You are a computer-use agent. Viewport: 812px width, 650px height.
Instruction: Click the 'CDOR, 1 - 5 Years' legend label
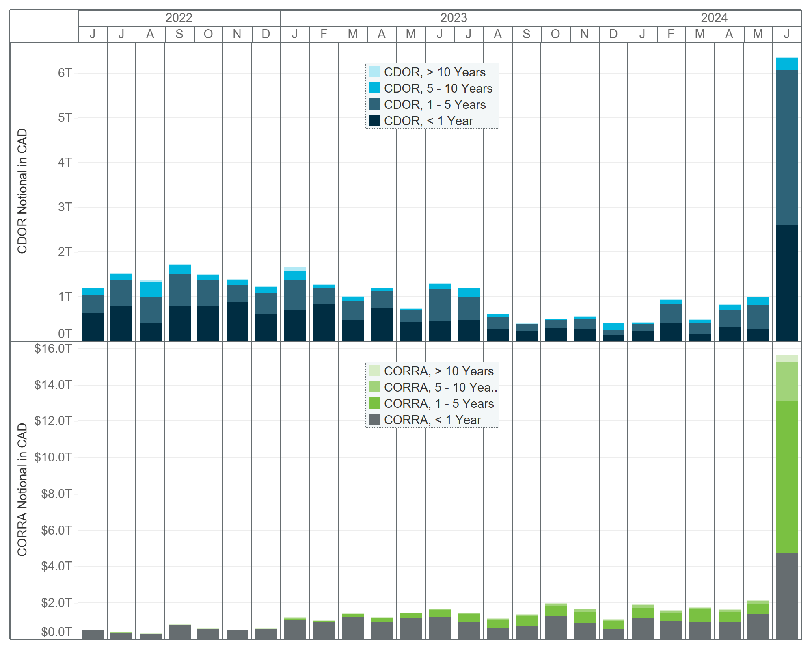point(435,105)
